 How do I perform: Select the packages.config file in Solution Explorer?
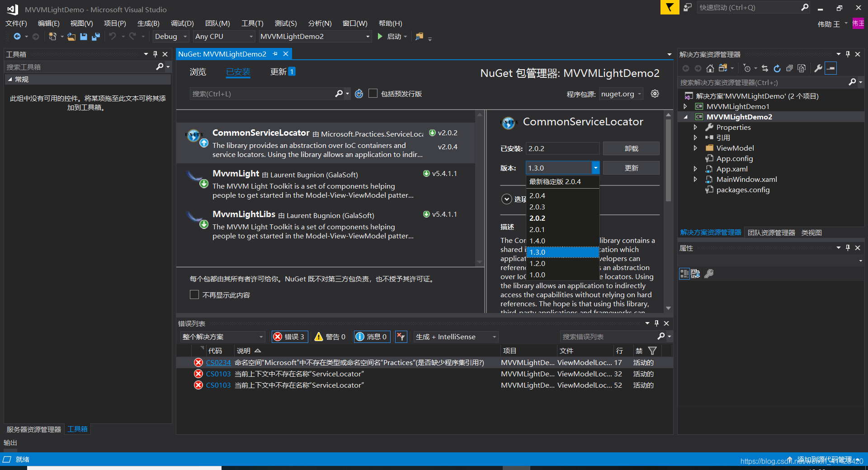pyautogui.click(x=743, y=190)
